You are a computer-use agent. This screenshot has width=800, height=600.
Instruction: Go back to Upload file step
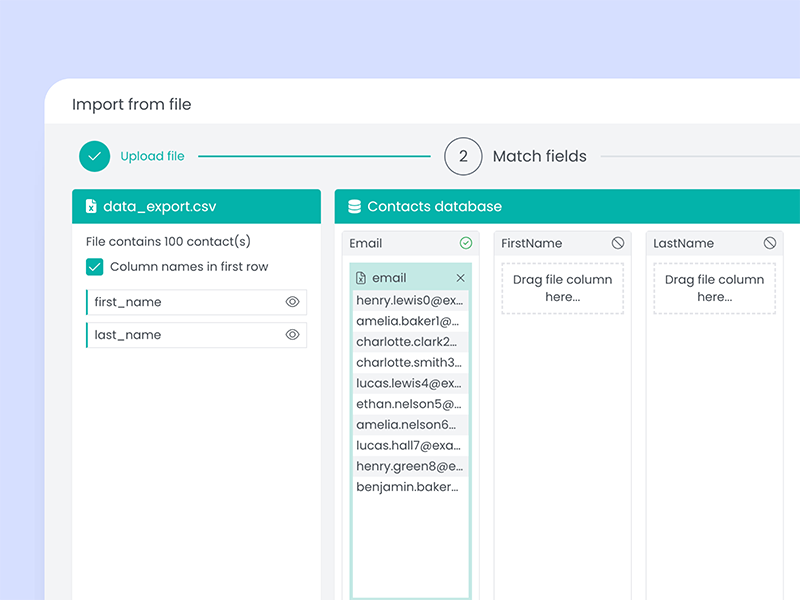[x=152, y=156]
